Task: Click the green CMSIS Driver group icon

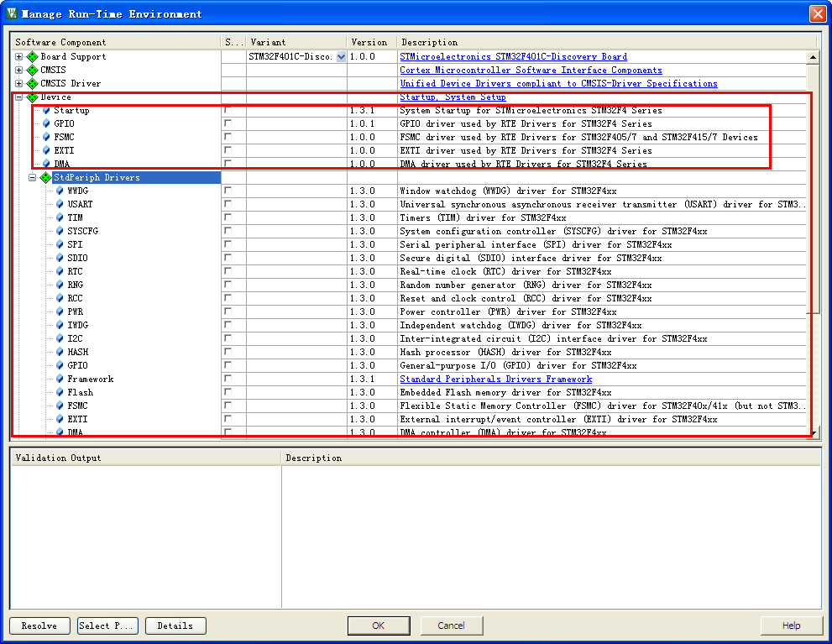Action: 33,84
